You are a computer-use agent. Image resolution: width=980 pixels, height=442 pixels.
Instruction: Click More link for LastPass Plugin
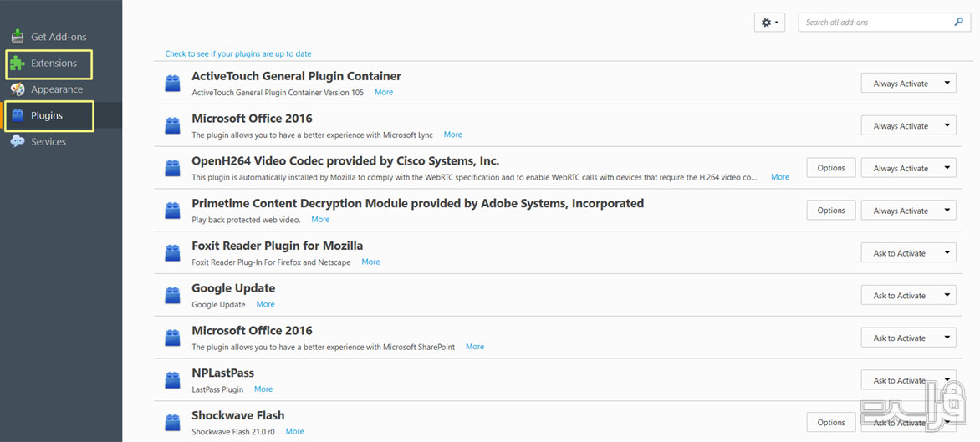tap(263, 389)
